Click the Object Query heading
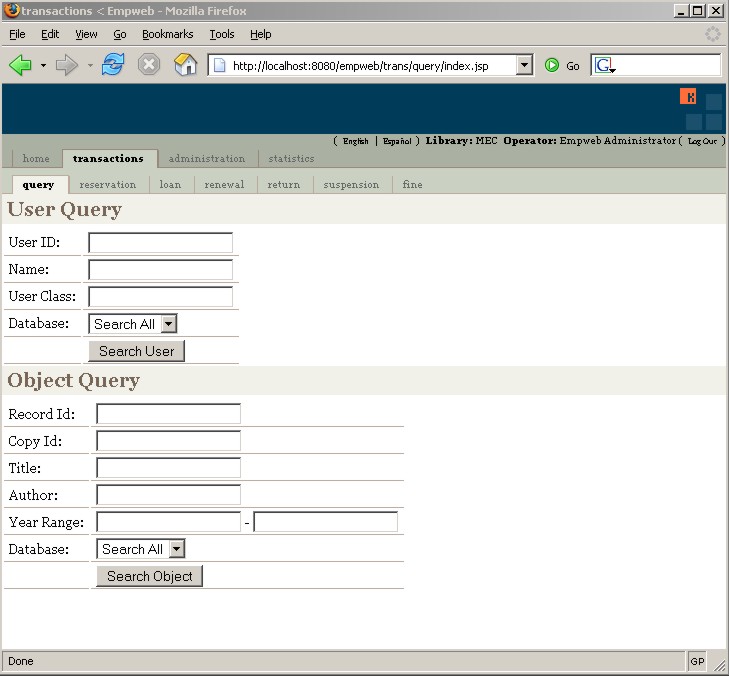 point(73,380)
